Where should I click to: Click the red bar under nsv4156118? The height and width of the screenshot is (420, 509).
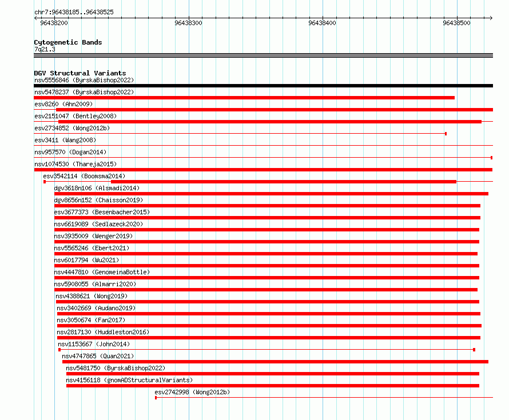click(273, 386)
